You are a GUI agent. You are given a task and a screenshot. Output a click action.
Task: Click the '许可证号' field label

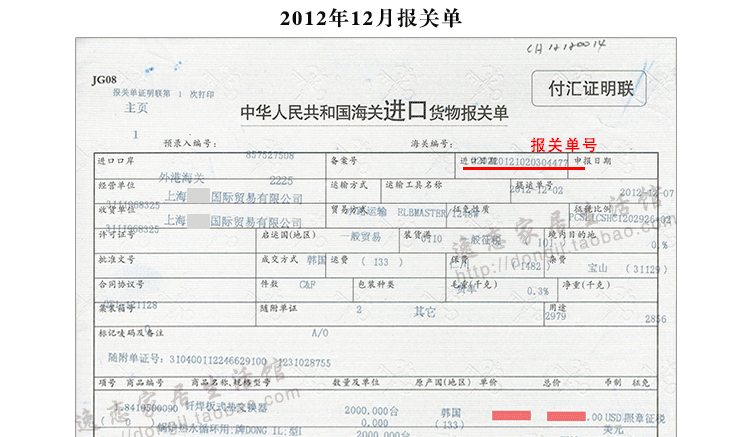pos(116,235)
